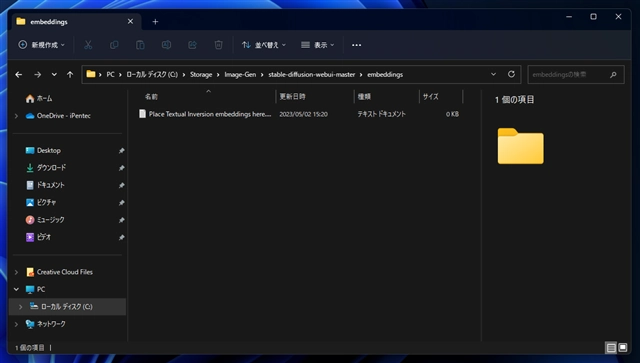Go forward with the right arrow
Viewport: 640px width, 363px height.
point(38,74)
